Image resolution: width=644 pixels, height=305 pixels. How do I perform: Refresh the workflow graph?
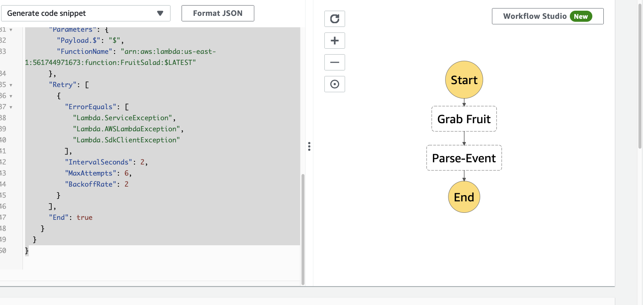click(x=334, y=19)
